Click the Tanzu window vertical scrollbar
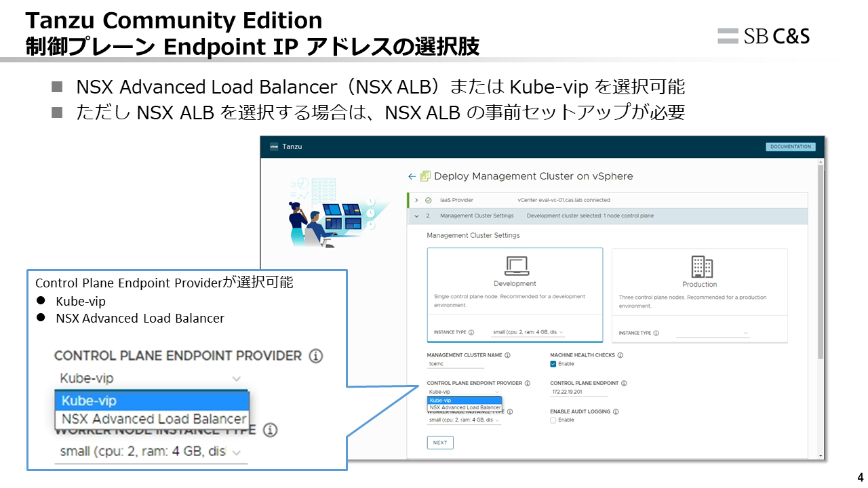This screenshot has width=868, height=488. [821, 262]
